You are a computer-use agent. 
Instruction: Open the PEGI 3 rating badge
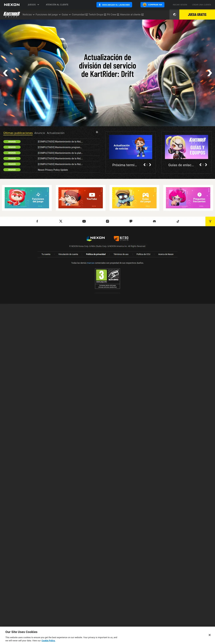coord(107,279)
